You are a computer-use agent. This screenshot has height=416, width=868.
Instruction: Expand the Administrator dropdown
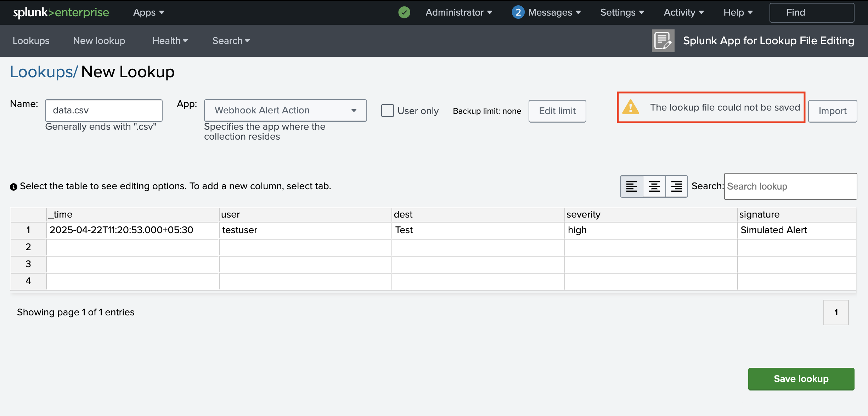pos(459,12)
